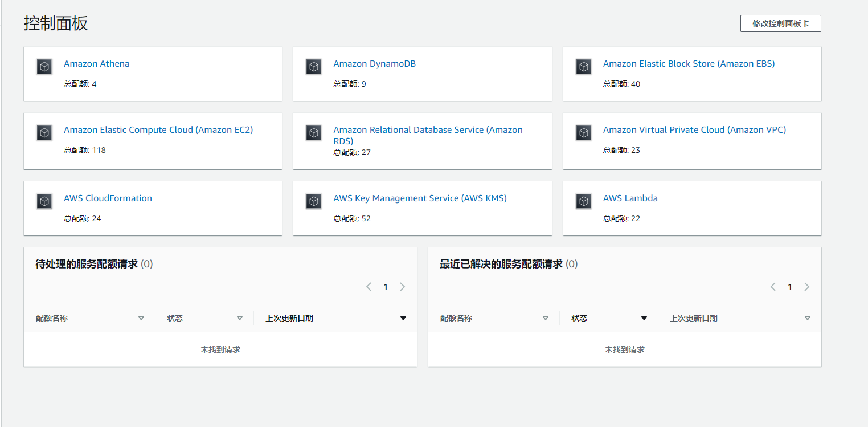Click the 最近已解决的服务配额请求 panel title
This screenshot has width=868, height=427.
pyautogui.click(x=501, y=264)
